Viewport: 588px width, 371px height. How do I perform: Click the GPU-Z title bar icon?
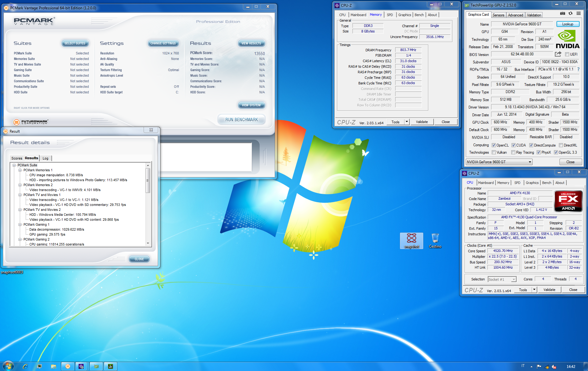(x=467, y=5)
